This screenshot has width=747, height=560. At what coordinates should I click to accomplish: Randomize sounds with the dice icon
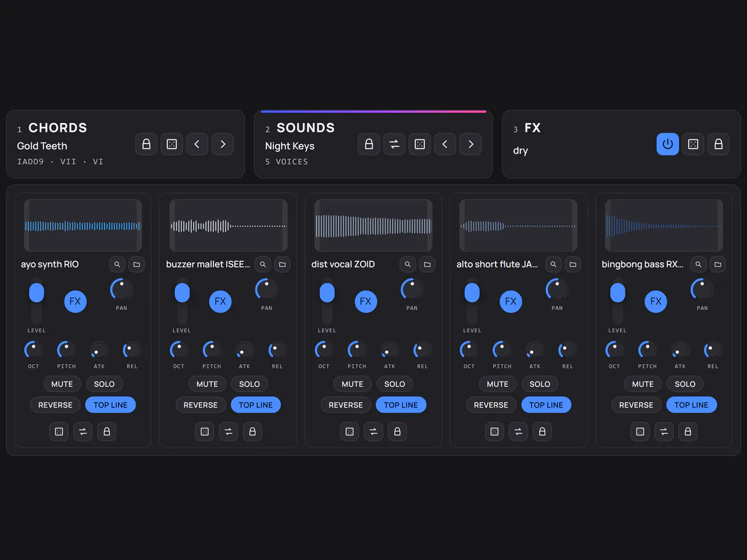[x=420, y=144]
